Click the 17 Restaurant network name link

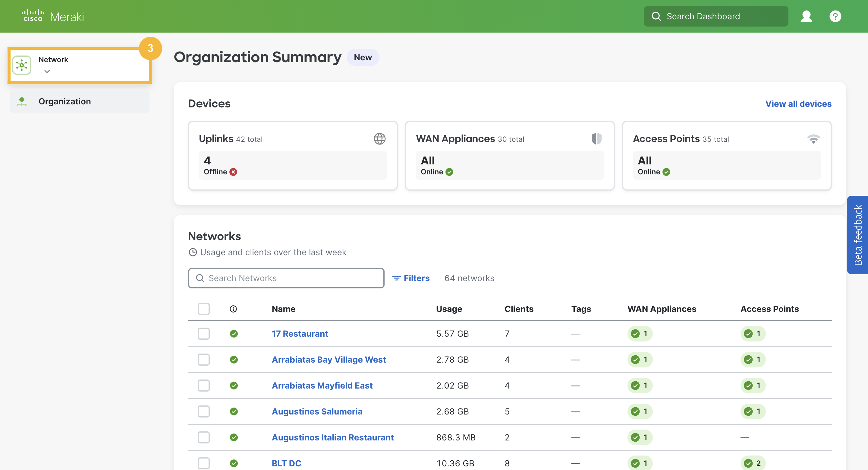coord(300,333)
